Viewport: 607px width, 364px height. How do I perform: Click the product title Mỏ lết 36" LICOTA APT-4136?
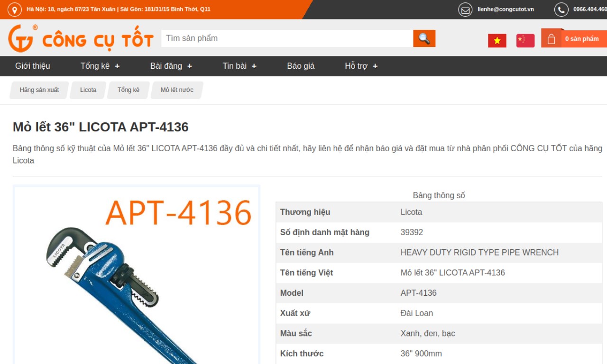pos(101,127)
